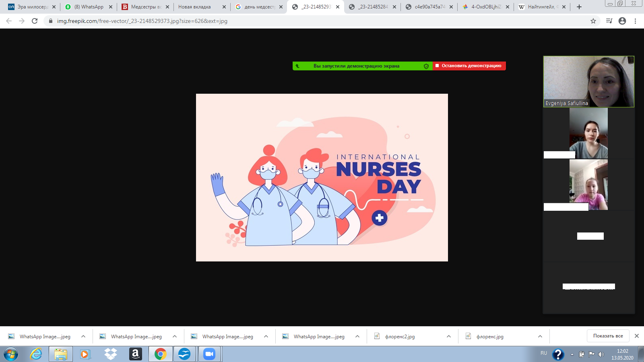Viewport: 644px width, 362px height.
Task: Open the Chrome profile avatar icon
Action: (x=622, y=21)
